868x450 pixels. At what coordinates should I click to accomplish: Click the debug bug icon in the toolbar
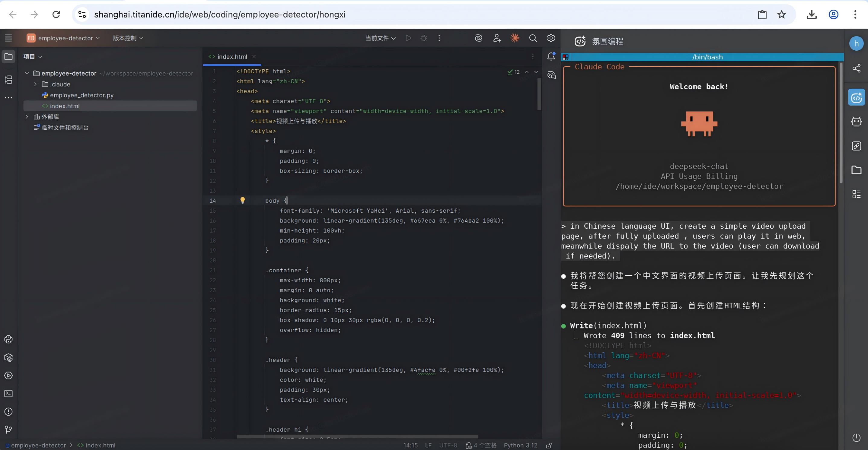point(423,38)
